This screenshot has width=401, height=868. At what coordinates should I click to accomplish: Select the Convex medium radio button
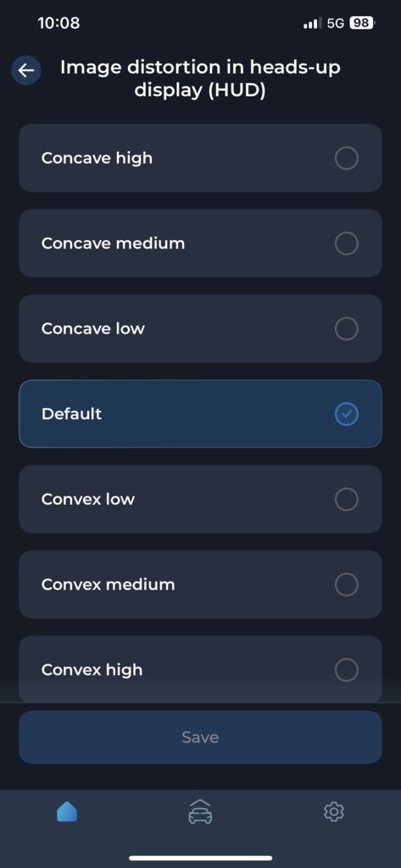click(347, 585)
